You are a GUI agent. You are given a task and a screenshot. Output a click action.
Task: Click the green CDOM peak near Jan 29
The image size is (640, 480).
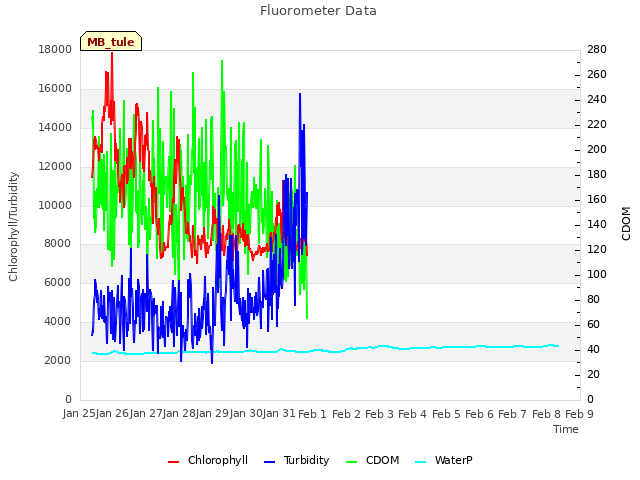pyautogui.click(x=222, y=62)
